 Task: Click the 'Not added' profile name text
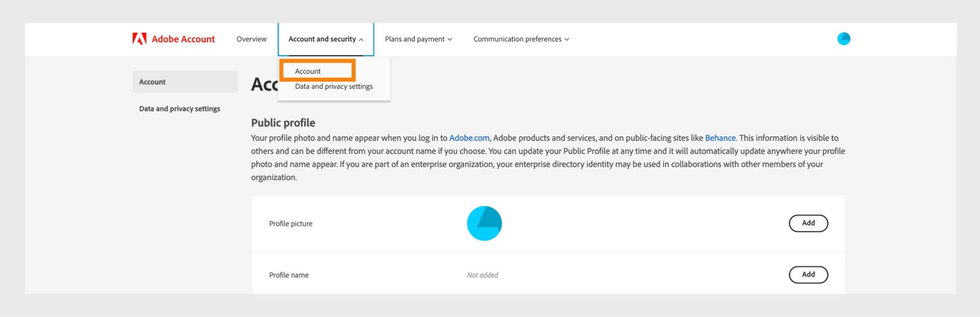point(482,275)
